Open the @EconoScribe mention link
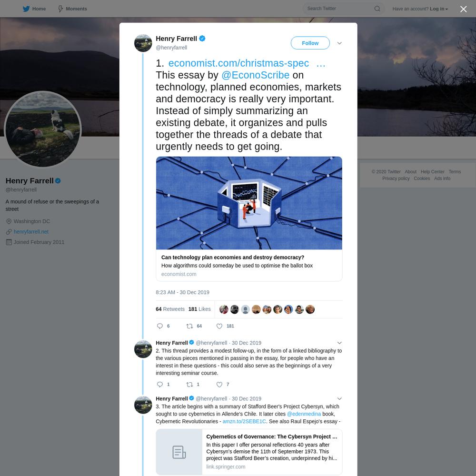 pos(255,75)
